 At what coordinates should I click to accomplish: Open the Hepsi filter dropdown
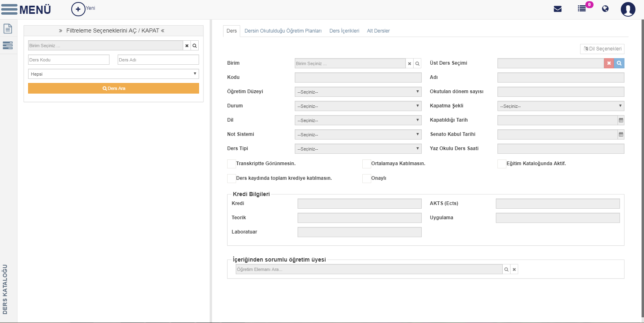pyautogui.click(x=114, y=74)
